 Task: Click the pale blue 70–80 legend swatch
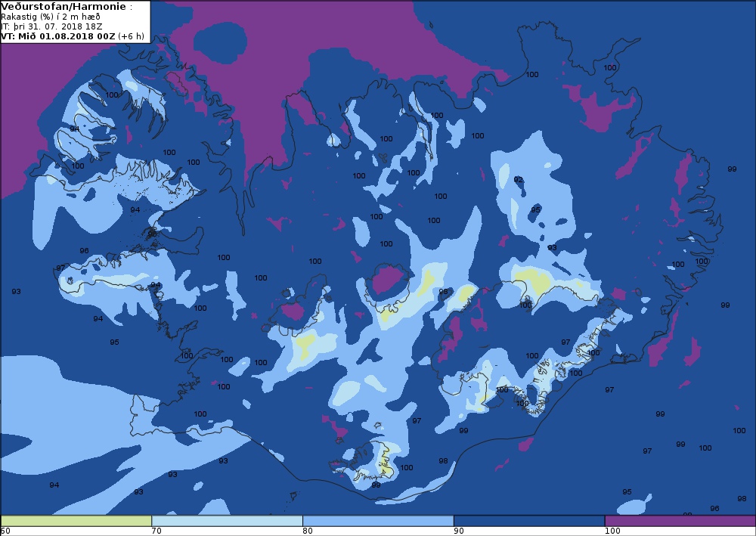click(x=227, y=521)
